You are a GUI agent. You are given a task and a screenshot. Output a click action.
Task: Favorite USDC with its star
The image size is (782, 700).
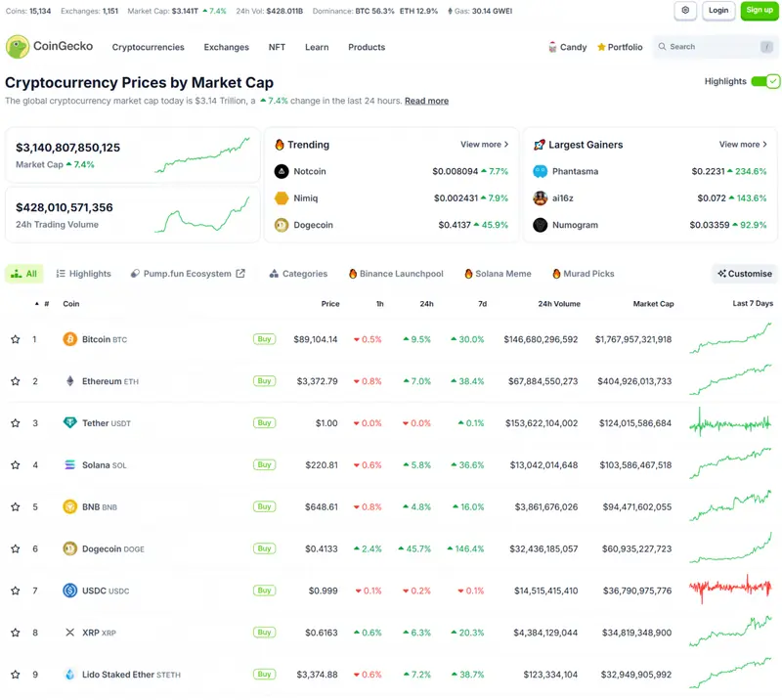[16, 591]
